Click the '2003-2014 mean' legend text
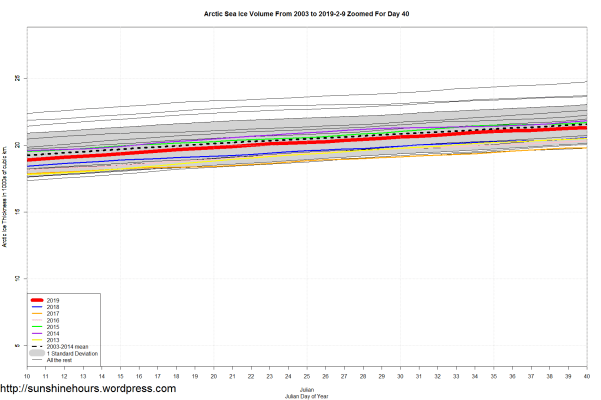The image size is (601, 400). [x=66, y=347]
